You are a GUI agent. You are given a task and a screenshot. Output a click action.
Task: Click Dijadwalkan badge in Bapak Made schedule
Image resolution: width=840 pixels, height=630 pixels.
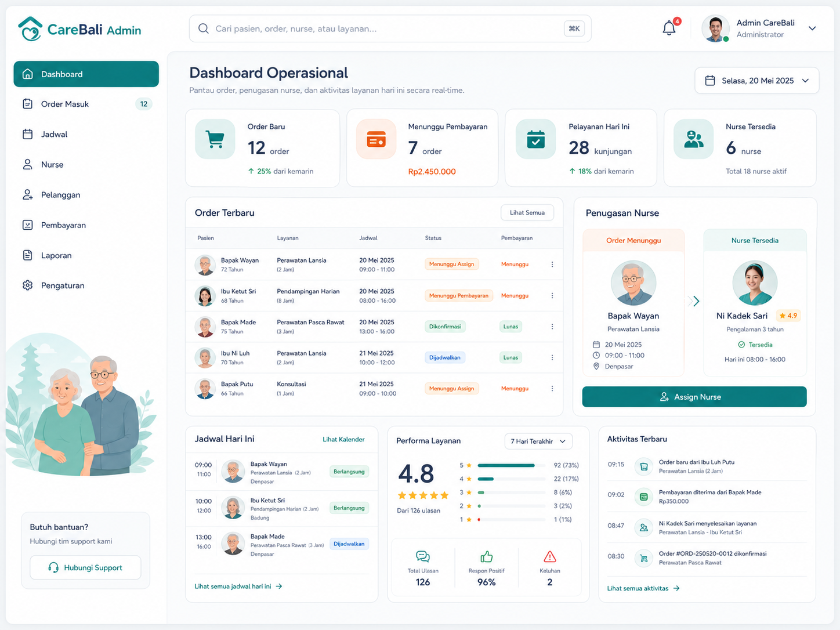tap(349, 544)
